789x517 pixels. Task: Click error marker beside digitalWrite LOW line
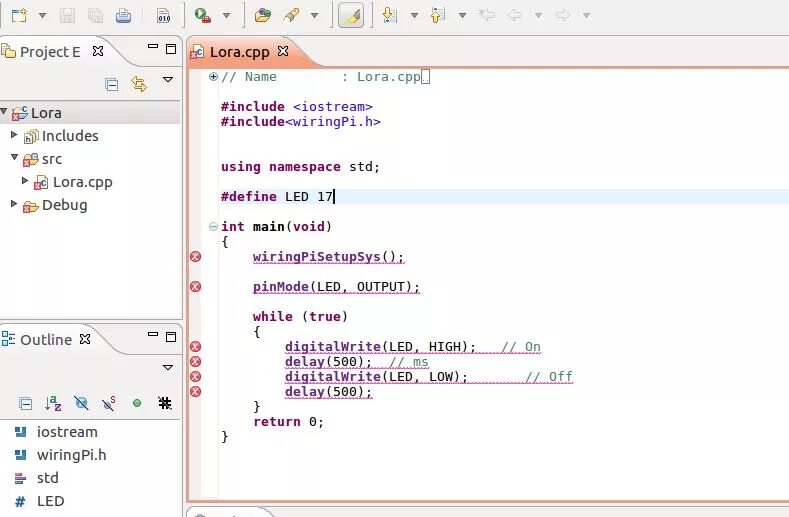(x=195, y=377)
